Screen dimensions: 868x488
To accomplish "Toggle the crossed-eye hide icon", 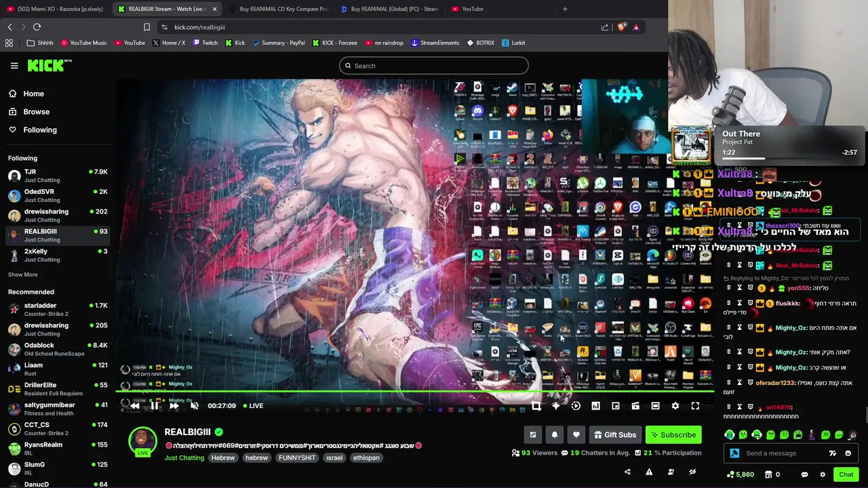I will (x=692, y=472).
